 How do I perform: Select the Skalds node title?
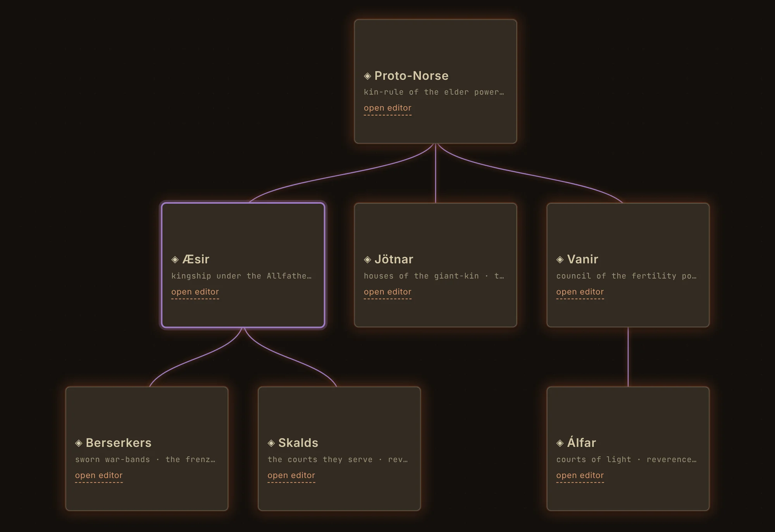[298, 443]
